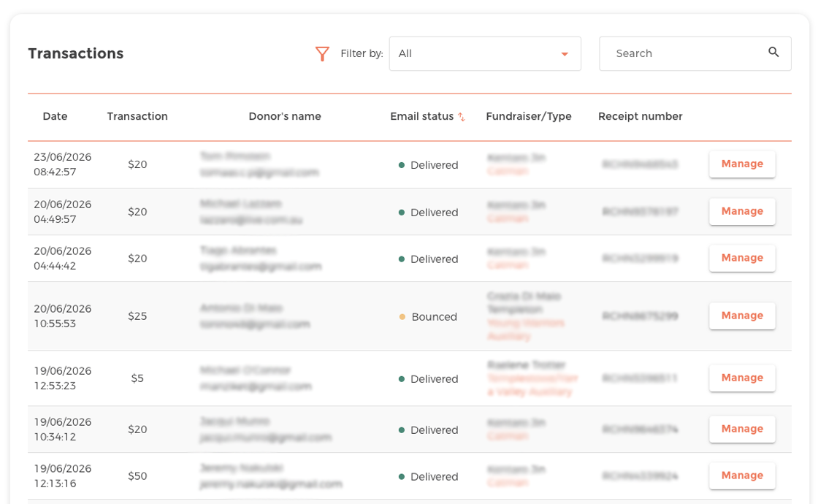
Task: Click date 23/06/2026 08:42:57
Action: 63,164
